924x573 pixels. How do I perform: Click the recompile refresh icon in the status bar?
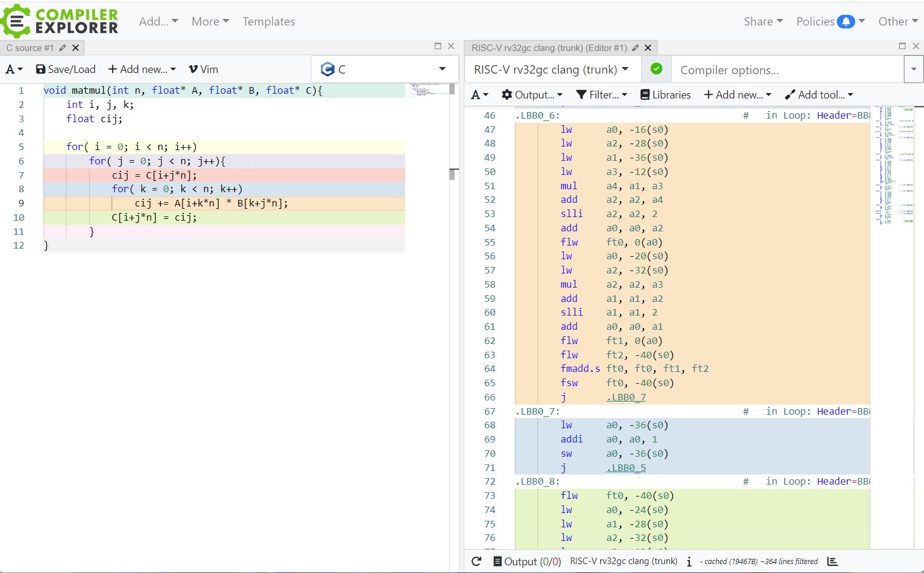pyautogui.click(x=476, y=561)
